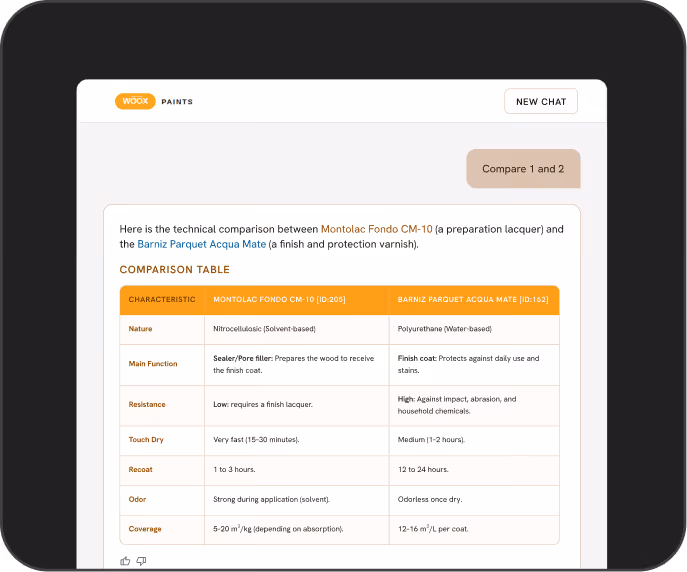The height and width of the screenshot is (572, 687).
Task: Select the Nature row label
Action: tap(140, 329)
